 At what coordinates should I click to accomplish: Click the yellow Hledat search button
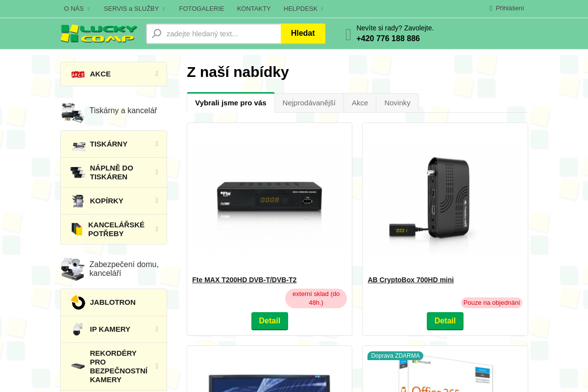coord(303,33)
